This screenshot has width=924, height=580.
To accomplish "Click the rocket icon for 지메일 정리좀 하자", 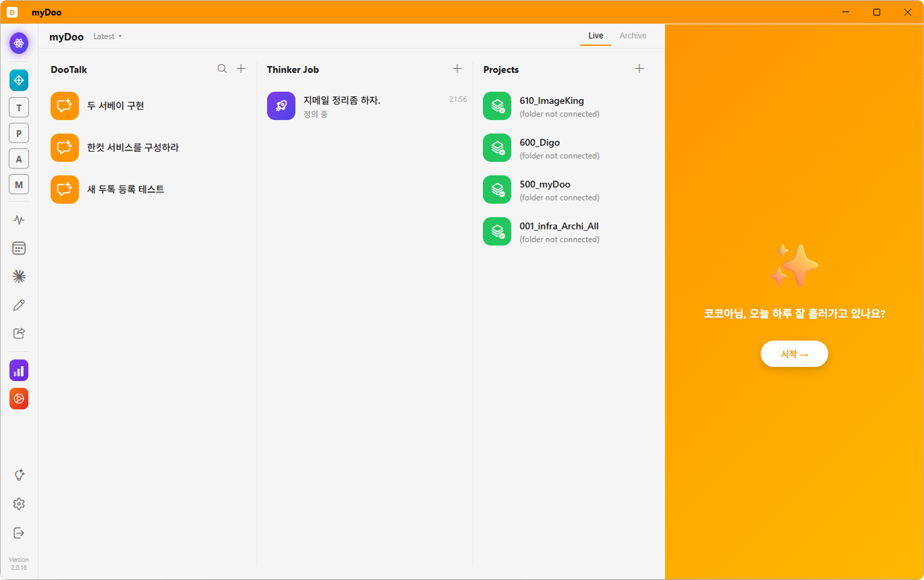I will click(281, 106).
